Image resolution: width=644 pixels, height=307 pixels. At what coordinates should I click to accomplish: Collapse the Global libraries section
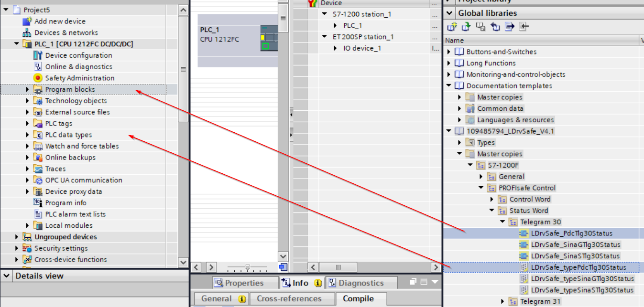449,13
